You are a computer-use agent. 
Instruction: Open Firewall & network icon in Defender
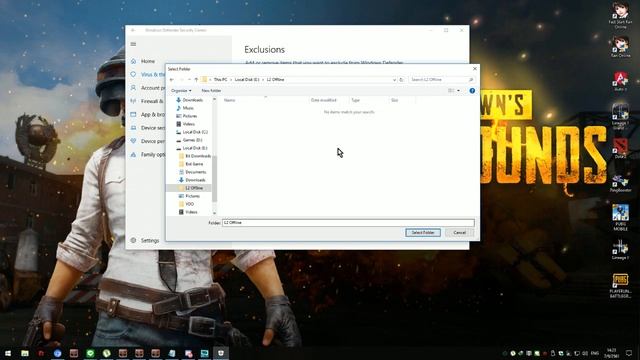coord(133,101)
